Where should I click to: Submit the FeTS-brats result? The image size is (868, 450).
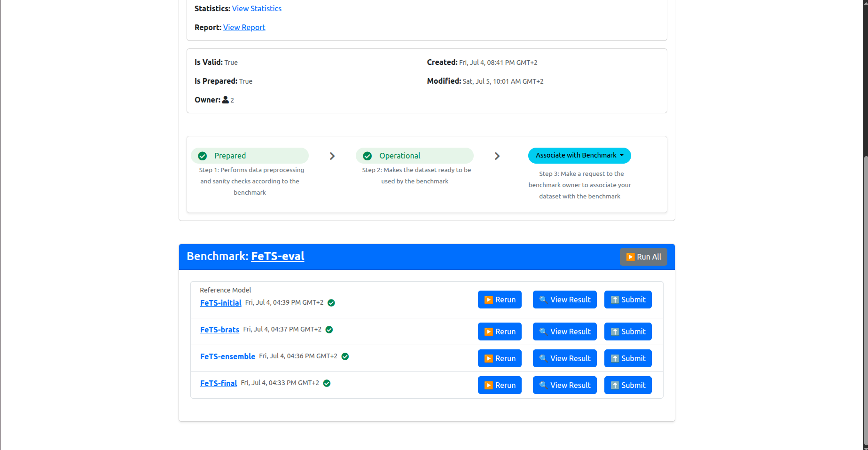click(x=628, y=332)
